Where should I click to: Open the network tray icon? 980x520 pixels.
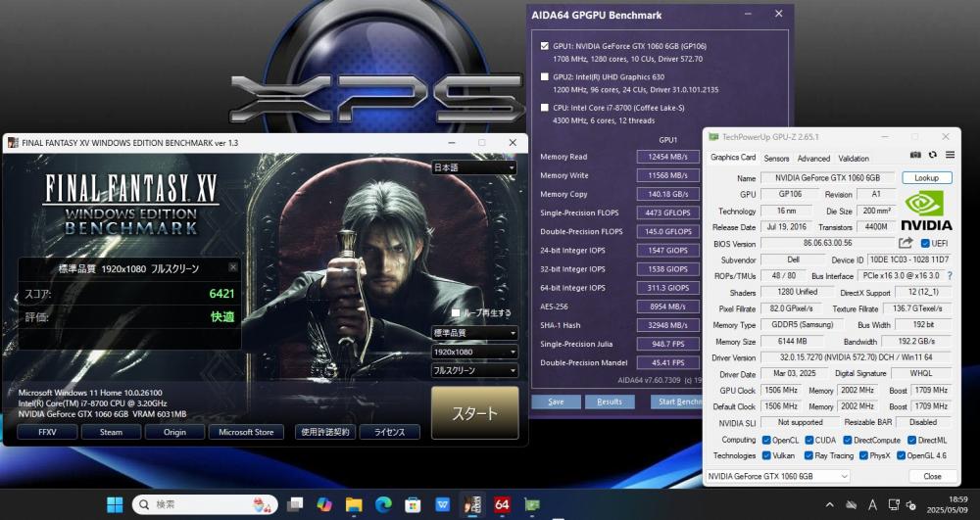(x=893, y=505)
